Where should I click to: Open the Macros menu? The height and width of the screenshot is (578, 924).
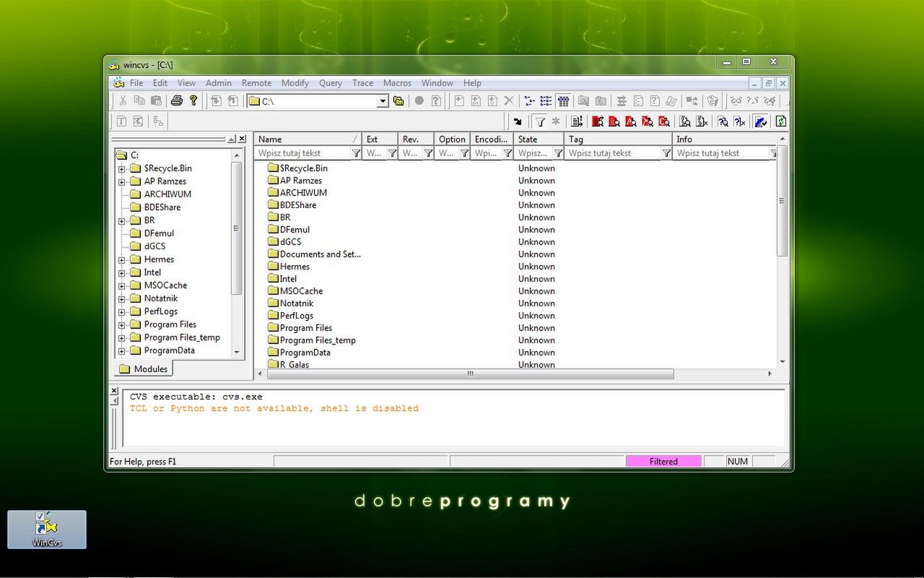397,83
